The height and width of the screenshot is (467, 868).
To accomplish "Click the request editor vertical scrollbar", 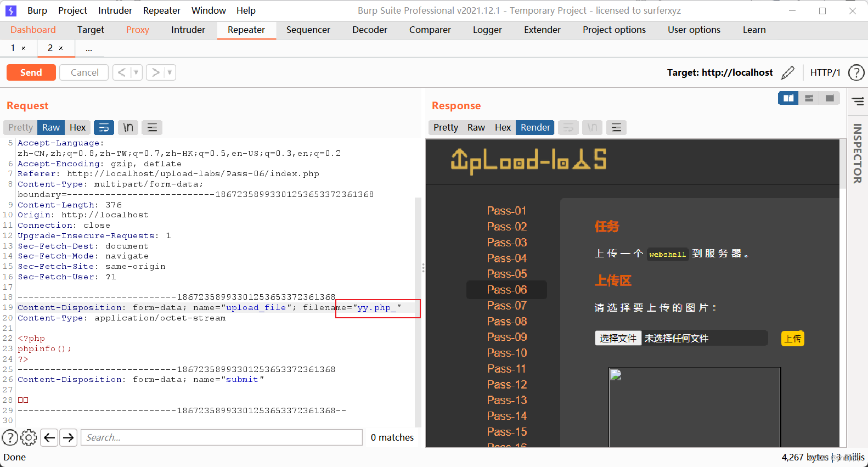I will point(418,312).
